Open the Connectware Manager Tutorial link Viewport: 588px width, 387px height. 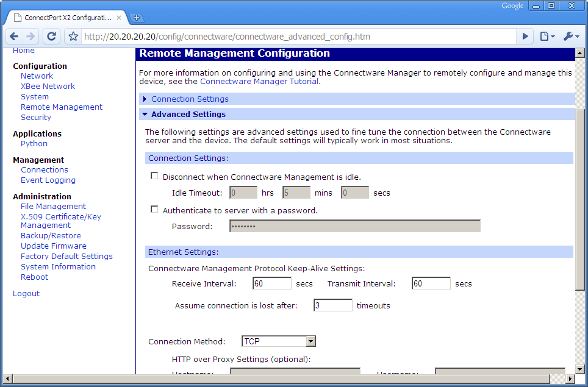(259, 81)
